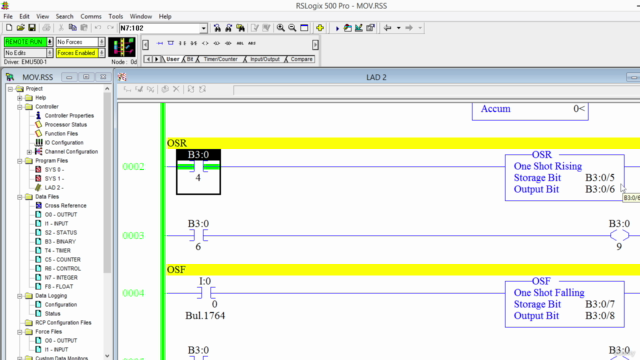The image size is (640, 360).
Task: Open the Search menu
Action: 64,16
